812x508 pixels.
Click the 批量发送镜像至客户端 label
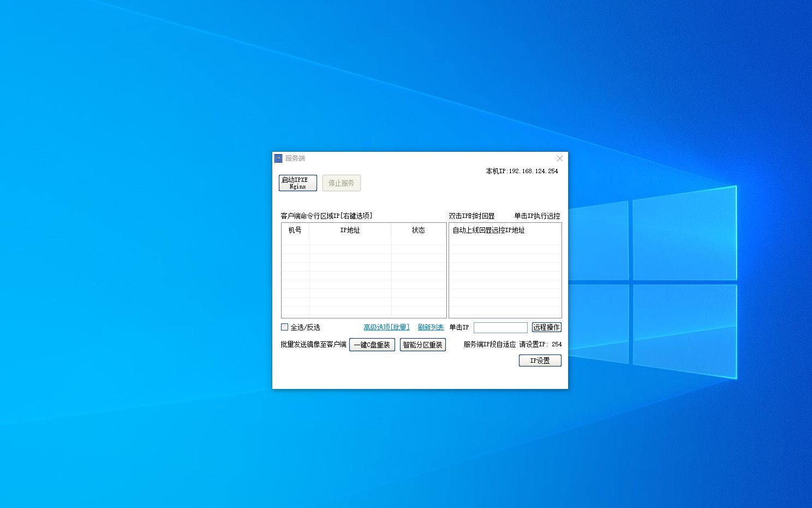pos(313,344)
